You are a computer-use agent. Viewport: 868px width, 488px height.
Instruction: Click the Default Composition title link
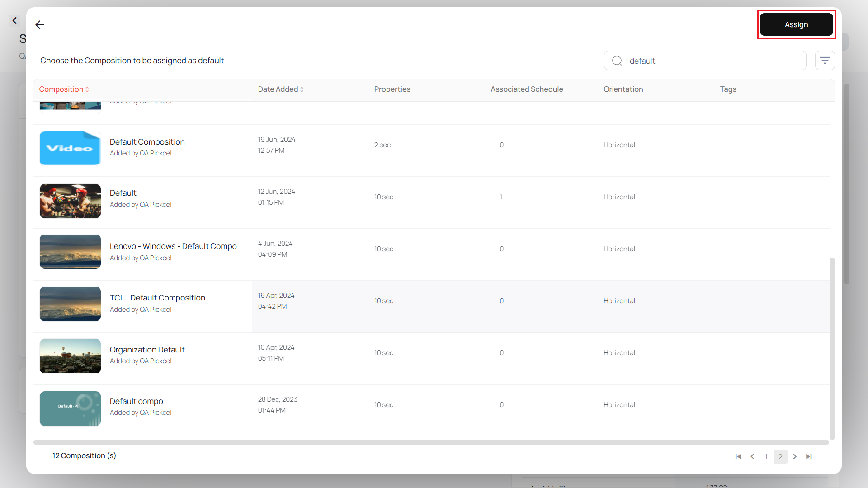147,141
